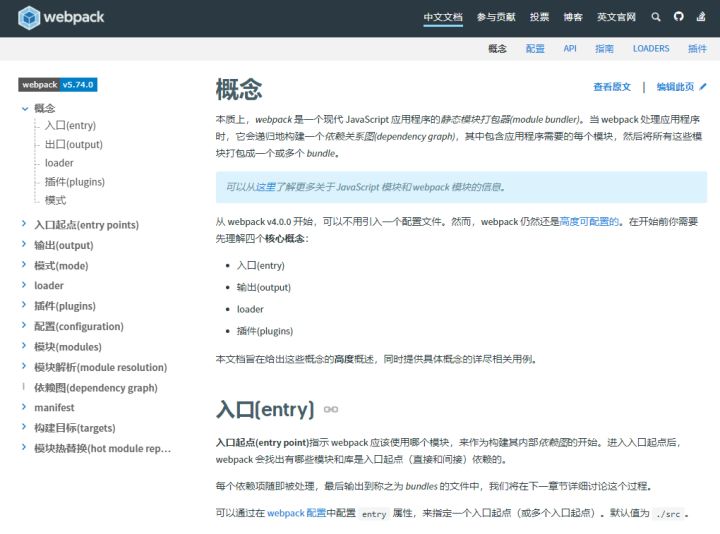Open the 参与贡献 top menu item
Viewport: 720px width, 534px height.
(x=496, y=17)
